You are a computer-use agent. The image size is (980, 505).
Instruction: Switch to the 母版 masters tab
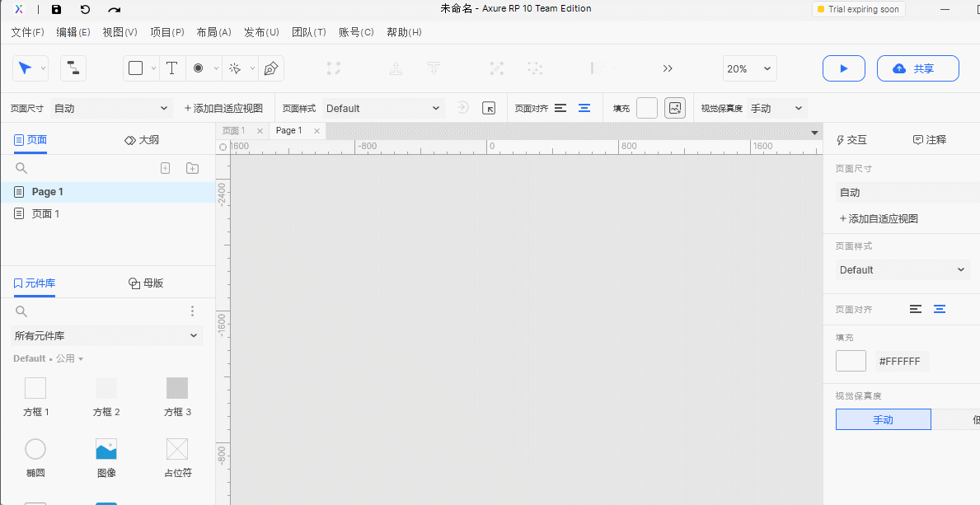146,283
